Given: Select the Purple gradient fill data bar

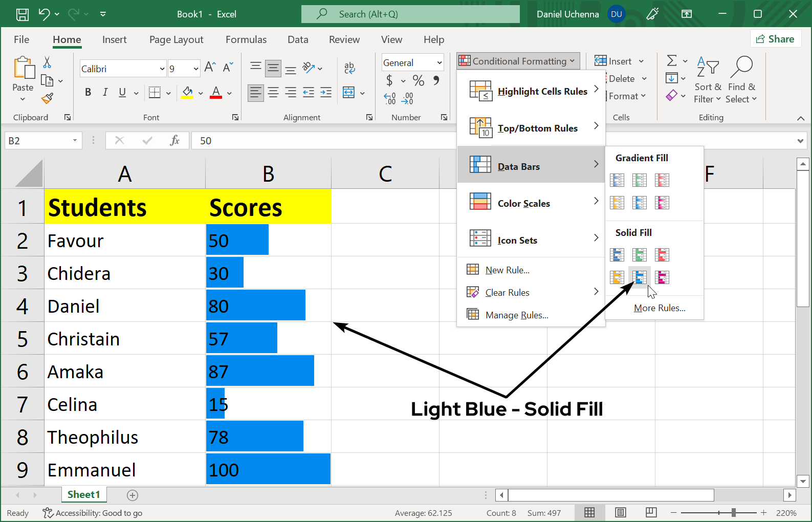Looking at the screenshot, I should tap(662, 203).
